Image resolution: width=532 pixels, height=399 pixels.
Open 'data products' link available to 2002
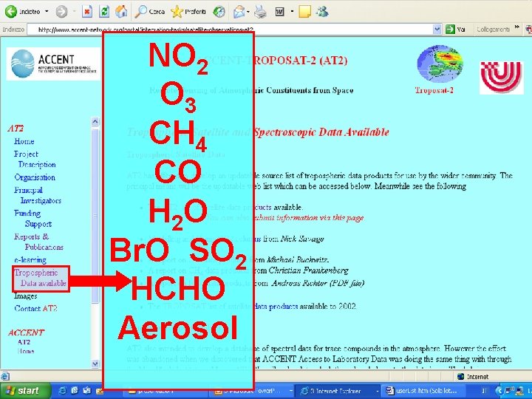276,307
